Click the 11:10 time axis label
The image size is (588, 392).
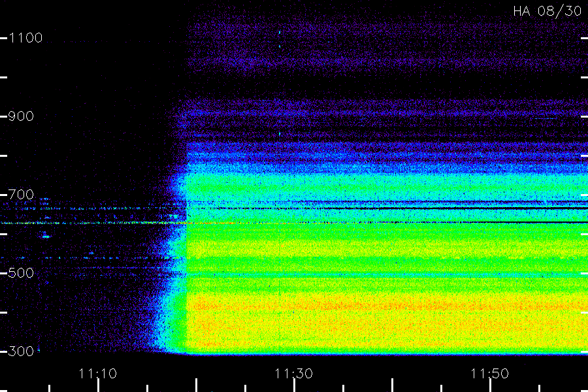pyautogui.click(x=98, y=374)
